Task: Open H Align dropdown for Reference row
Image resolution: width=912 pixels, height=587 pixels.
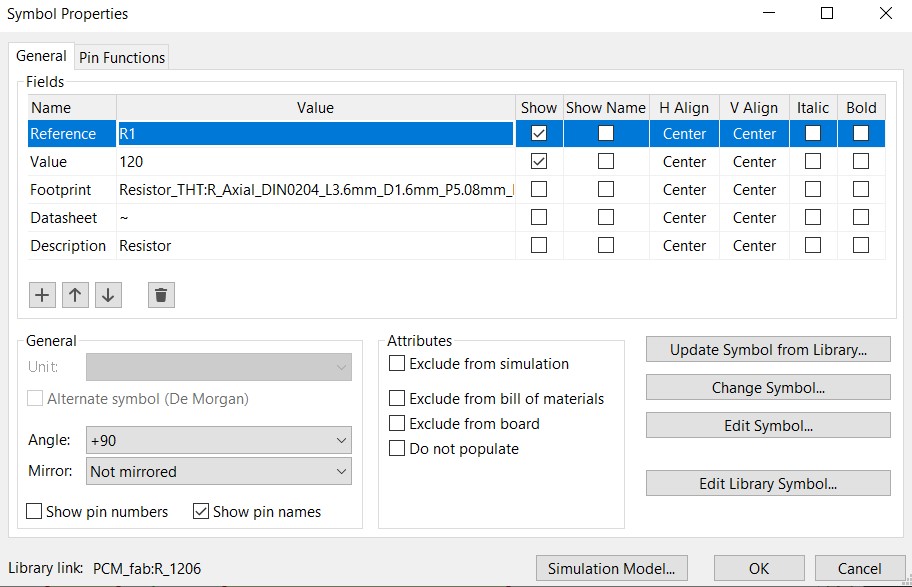Action: 684,134
